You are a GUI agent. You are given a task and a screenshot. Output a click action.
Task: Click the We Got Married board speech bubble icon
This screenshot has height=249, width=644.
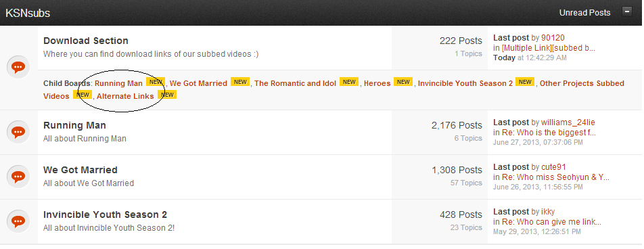tap(18, 177)
